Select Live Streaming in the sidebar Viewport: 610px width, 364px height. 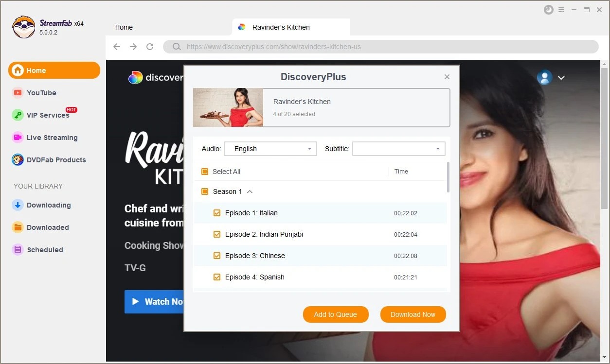tap(51, 138)
